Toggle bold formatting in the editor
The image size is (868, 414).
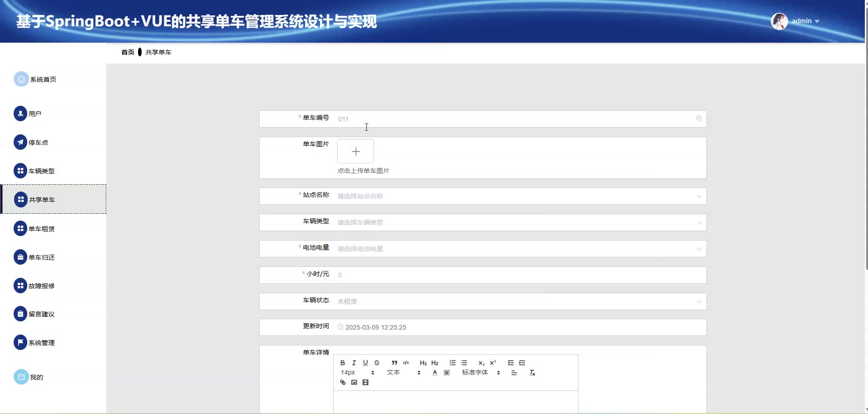tap(343, 363)
